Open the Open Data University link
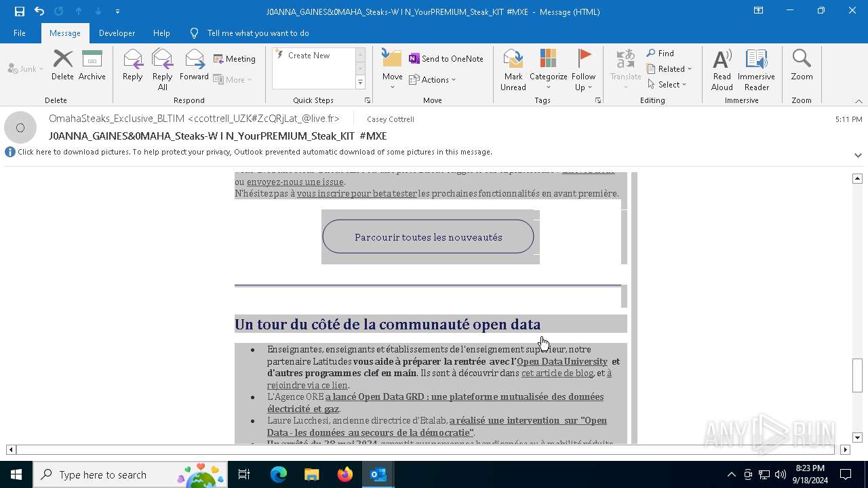Screen dimensions: 868x488 coord(562,361)
